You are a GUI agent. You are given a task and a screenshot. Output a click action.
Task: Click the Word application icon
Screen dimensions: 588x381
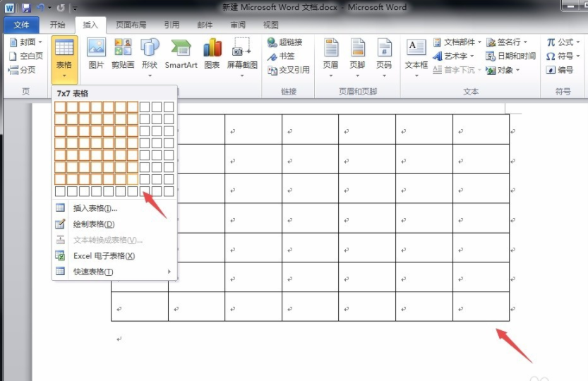click(9, 8)
